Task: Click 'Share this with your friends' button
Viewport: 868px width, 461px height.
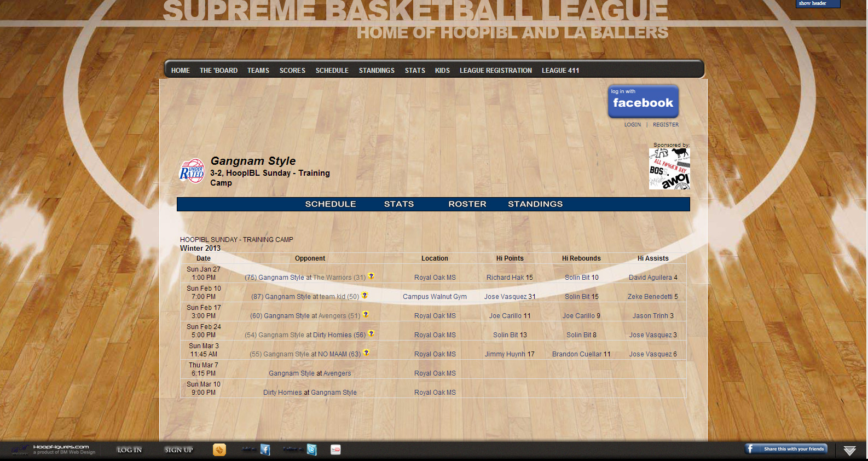Action: [x=786, y=449]
